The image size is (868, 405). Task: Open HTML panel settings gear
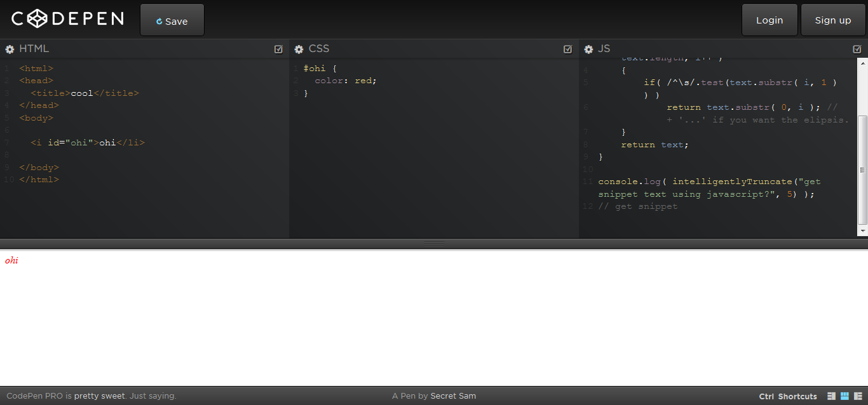[10, 50]
